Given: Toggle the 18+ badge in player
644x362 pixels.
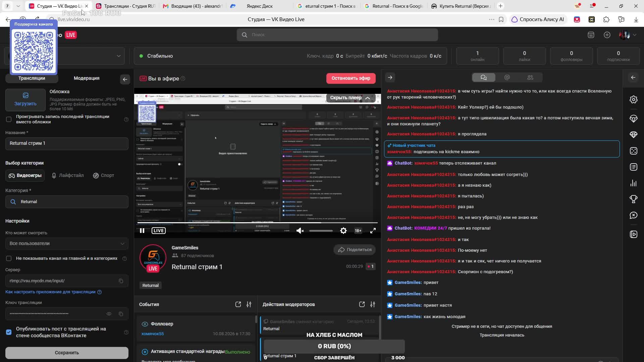Looking at the screenshot, I should coord(358,231).
